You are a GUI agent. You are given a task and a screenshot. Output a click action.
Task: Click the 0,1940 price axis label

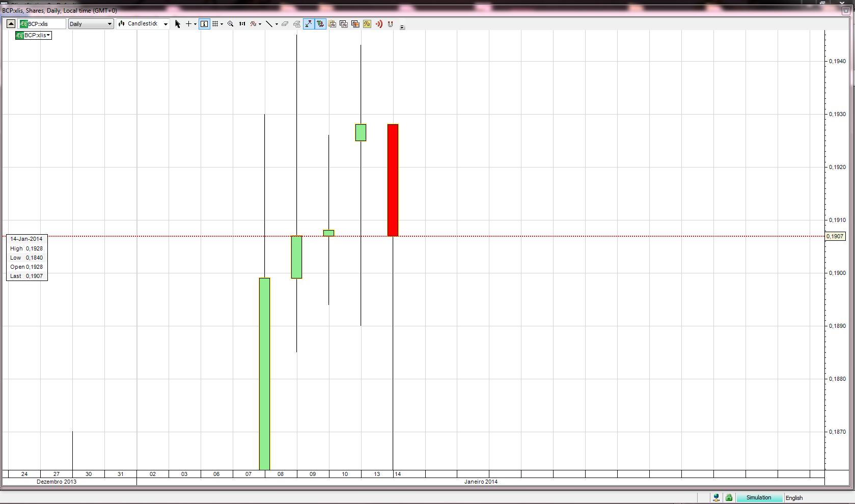point(838,61)
